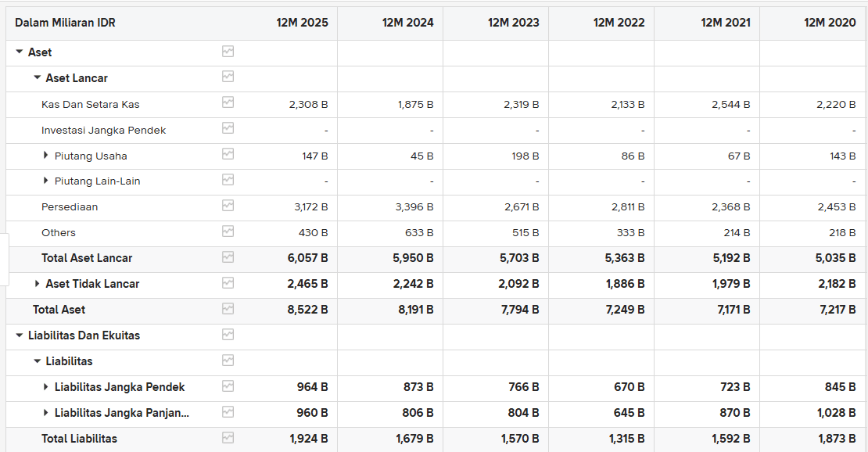Screen dimensions: 868x452
Task: Show chart for Others row
Action: coord(228,231)
